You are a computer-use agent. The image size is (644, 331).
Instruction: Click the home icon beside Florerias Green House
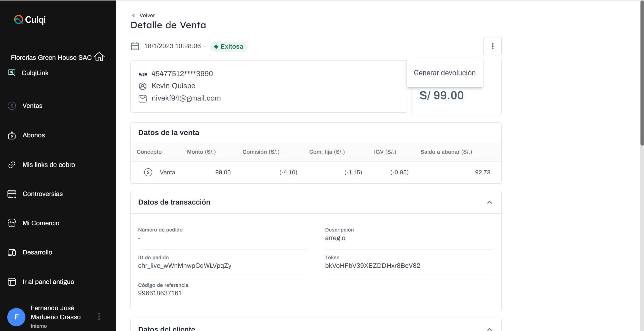tap(99, 57)
